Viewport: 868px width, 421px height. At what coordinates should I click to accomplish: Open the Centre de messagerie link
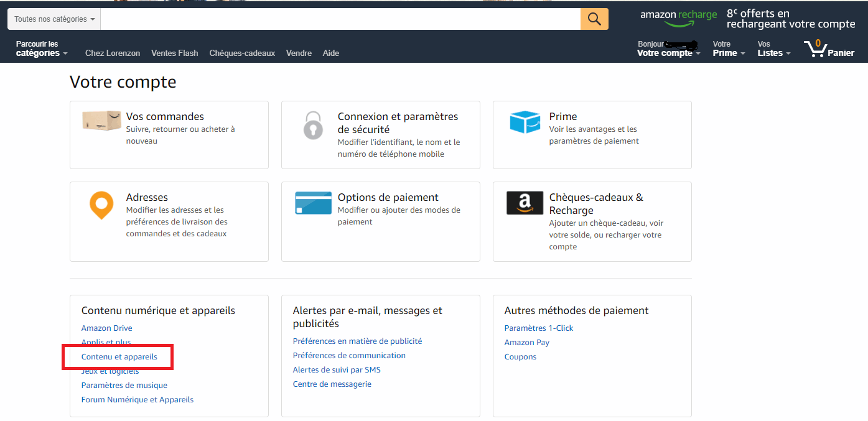pos(332,384)
